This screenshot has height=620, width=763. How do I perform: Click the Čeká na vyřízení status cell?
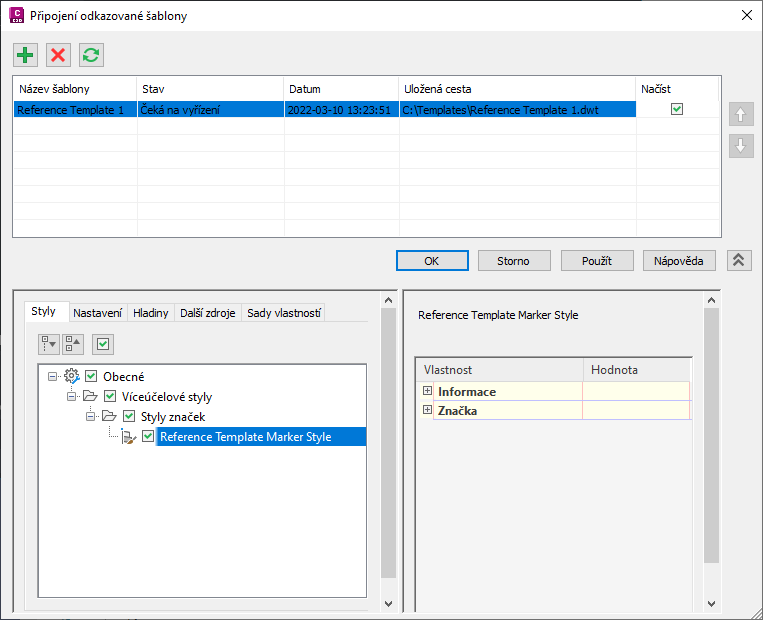point(211,110)
